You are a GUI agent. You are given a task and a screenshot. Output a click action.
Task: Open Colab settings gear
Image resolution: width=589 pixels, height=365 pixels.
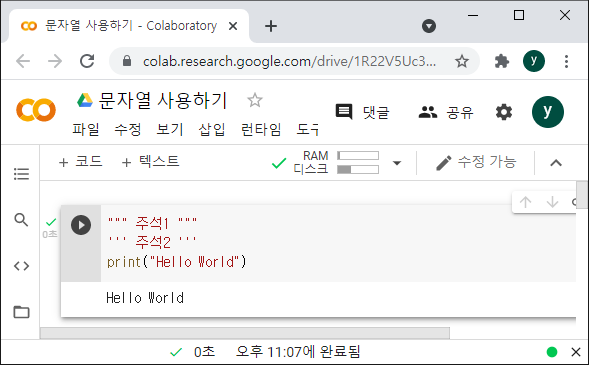pos(504,112)
